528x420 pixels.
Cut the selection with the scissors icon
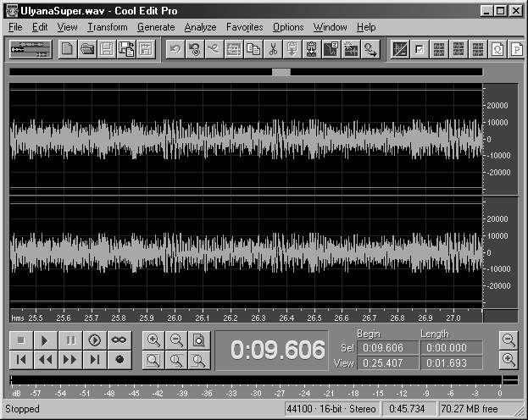point(273,50)
